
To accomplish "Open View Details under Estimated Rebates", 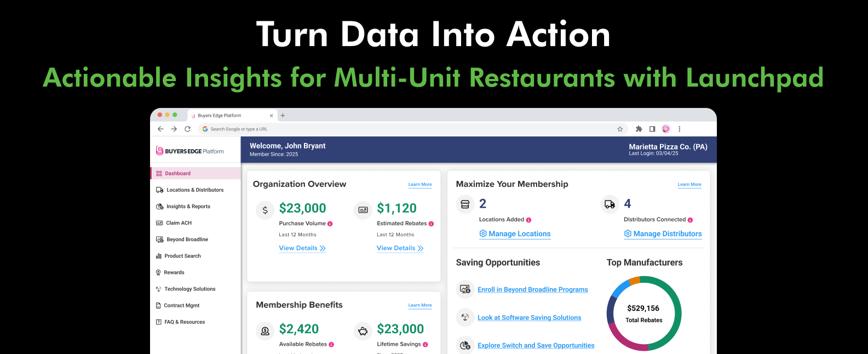I will point(400,248).
